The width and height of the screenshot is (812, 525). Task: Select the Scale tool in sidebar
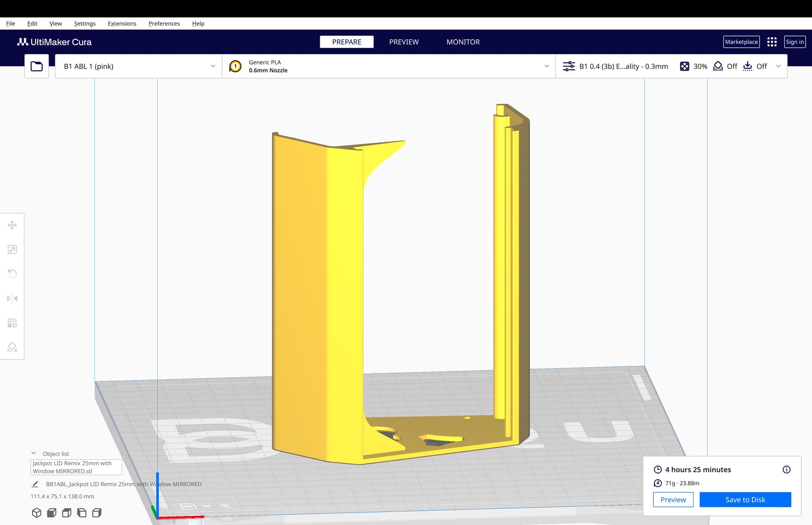click(x=12, y=250)
